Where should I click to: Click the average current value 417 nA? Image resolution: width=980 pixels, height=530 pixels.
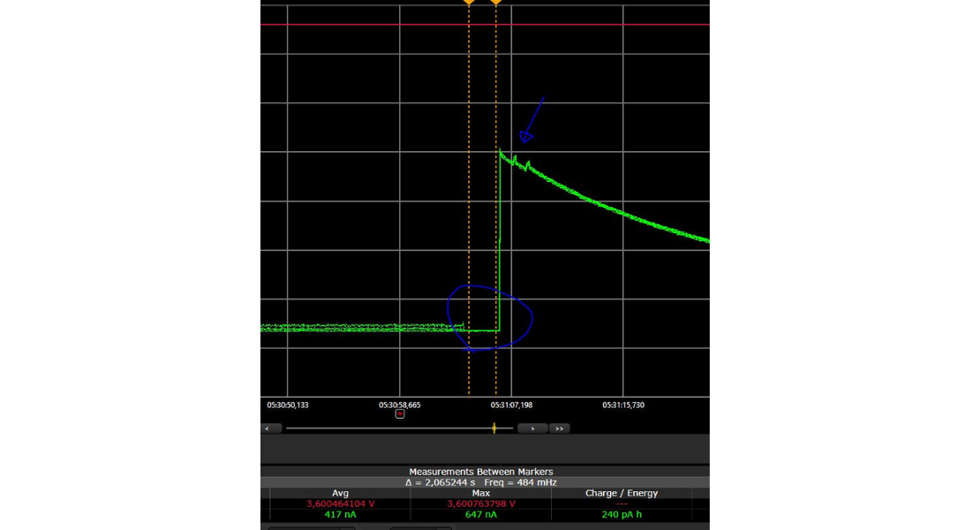pos(340,514)
